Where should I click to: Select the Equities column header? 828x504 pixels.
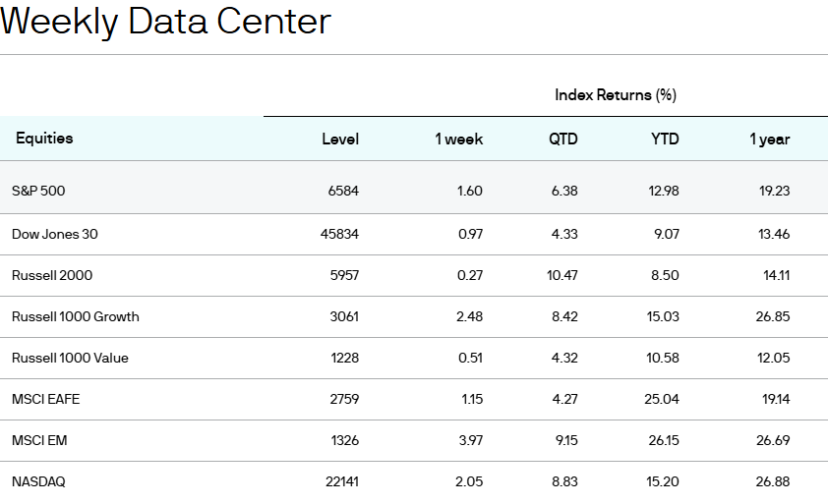[44, 139]
